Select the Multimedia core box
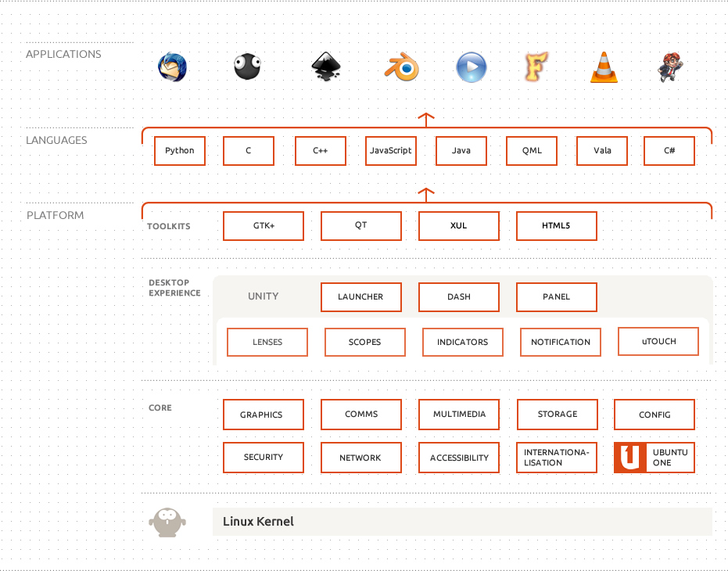The width and height of the screenshot is (728, 571). (459, 415)
